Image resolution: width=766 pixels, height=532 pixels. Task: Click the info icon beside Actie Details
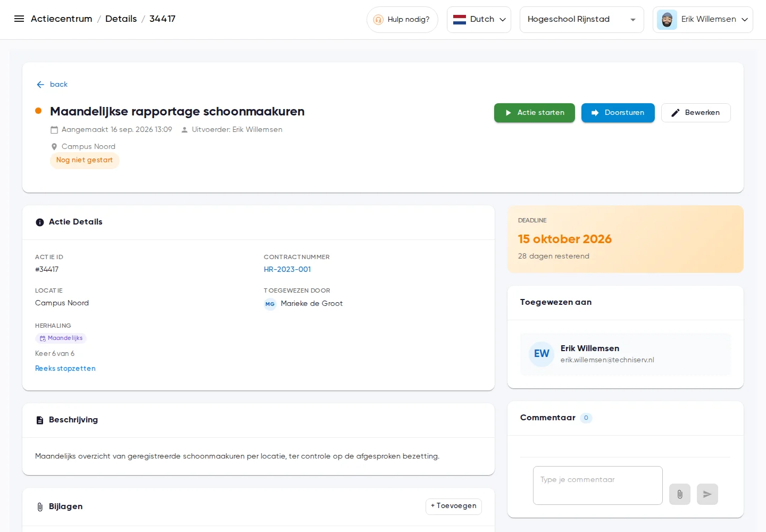pyautogui.click(x=40, y=222)
